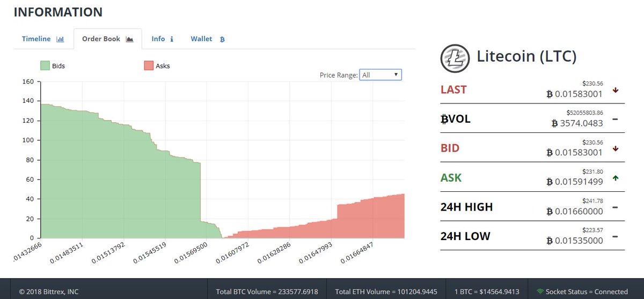Click the Info tab 'i' icon
The height and width of the screenshot is (299, 644).
pyautogui.click(x=172, y=39)
